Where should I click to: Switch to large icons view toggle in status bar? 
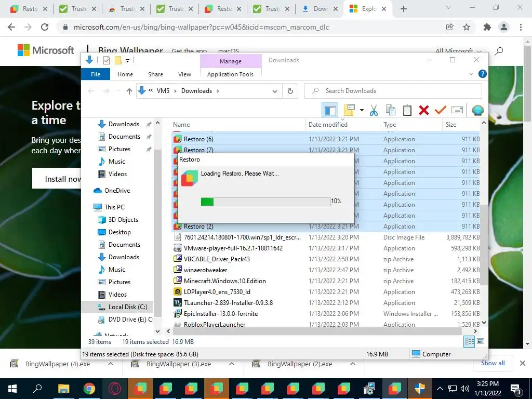tap(481, 341)
